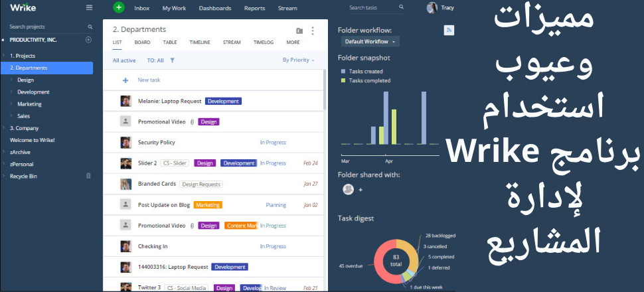Open the hamburger menu next to Wrike logo
This screenshot has height=292, width=644.
pyautogui.click(x=90, y=8)
